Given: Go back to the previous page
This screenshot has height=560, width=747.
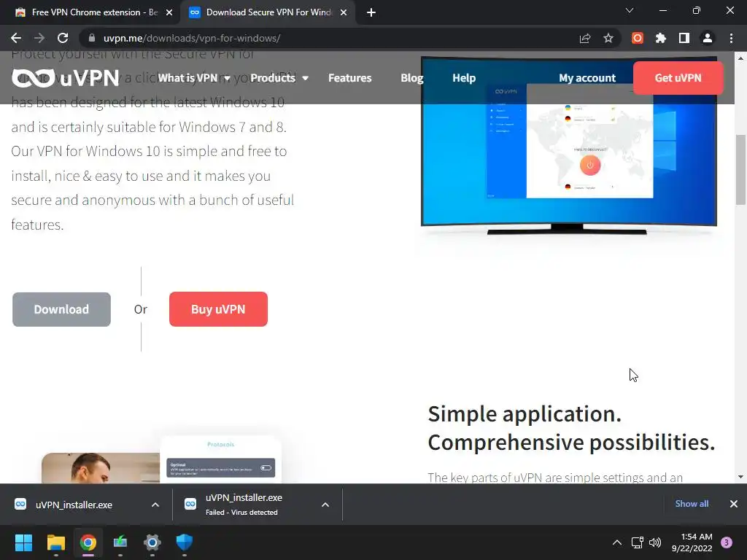Looking at the screenshot, I should click(16, 38).
